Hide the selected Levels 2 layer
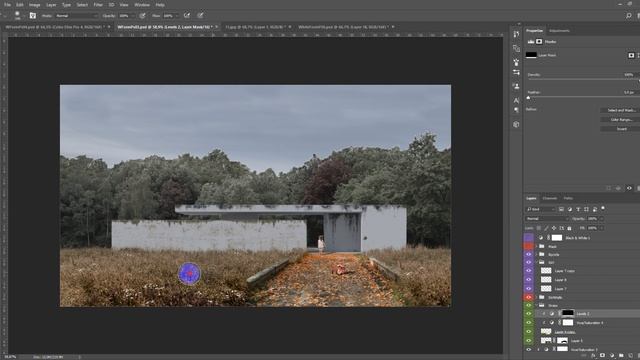This screenshot has height=360, width=640. pos(529,313)
